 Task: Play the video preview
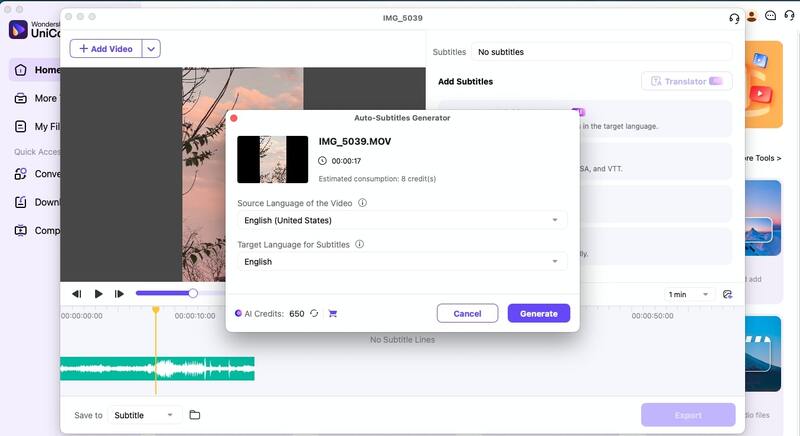point(98,294)
